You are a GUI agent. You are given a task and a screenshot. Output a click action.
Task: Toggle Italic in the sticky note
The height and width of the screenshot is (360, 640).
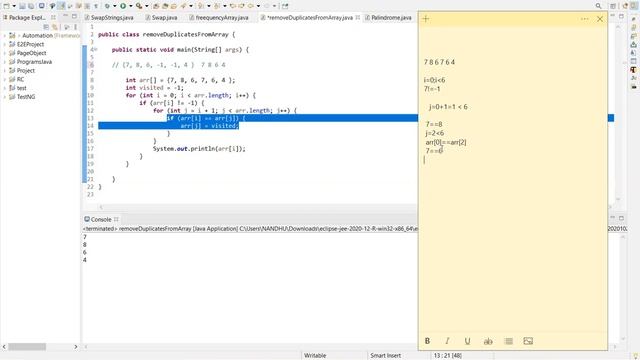pos(447,341)
